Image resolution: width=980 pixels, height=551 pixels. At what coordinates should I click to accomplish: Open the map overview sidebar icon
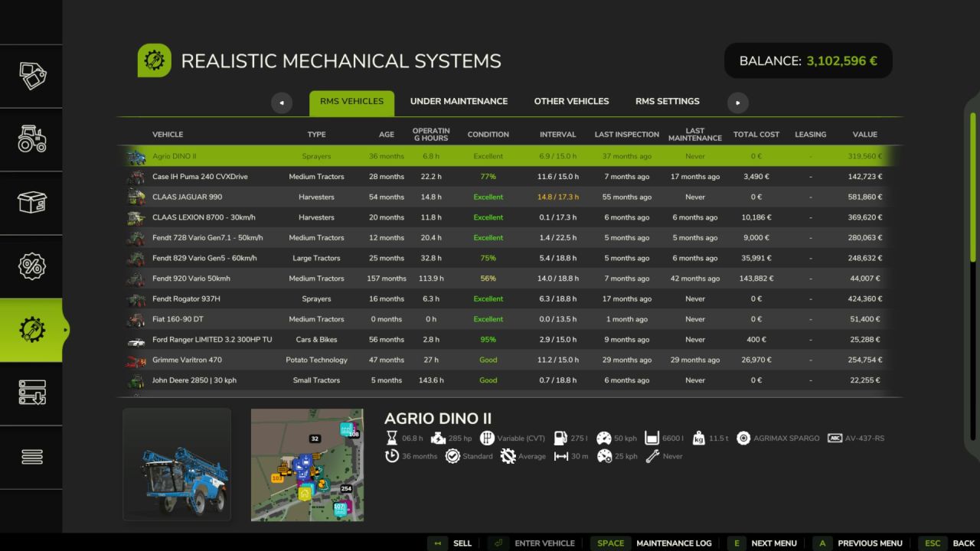tap(31, 76)
